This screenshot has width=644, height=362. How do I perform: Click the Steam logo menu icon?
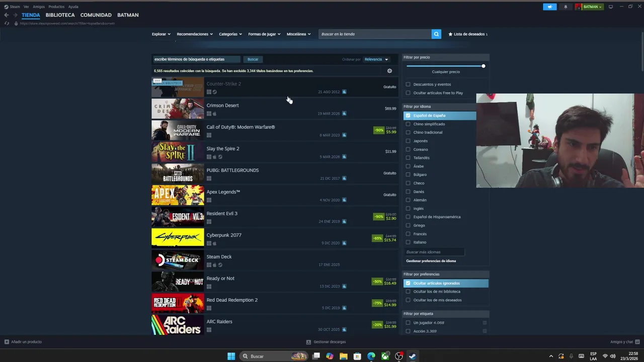coord(6,7)
